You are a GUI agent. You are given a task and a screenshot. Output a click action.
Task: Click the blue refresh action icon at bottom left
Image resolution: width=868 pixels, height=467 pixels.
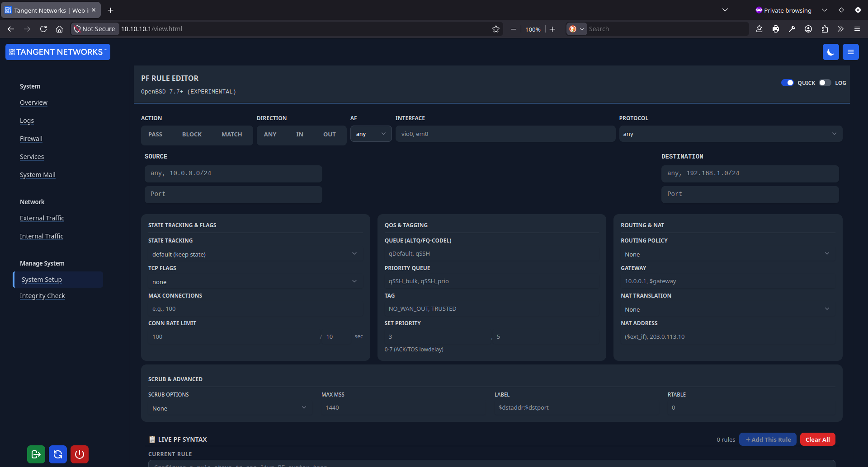pos(57,454)
